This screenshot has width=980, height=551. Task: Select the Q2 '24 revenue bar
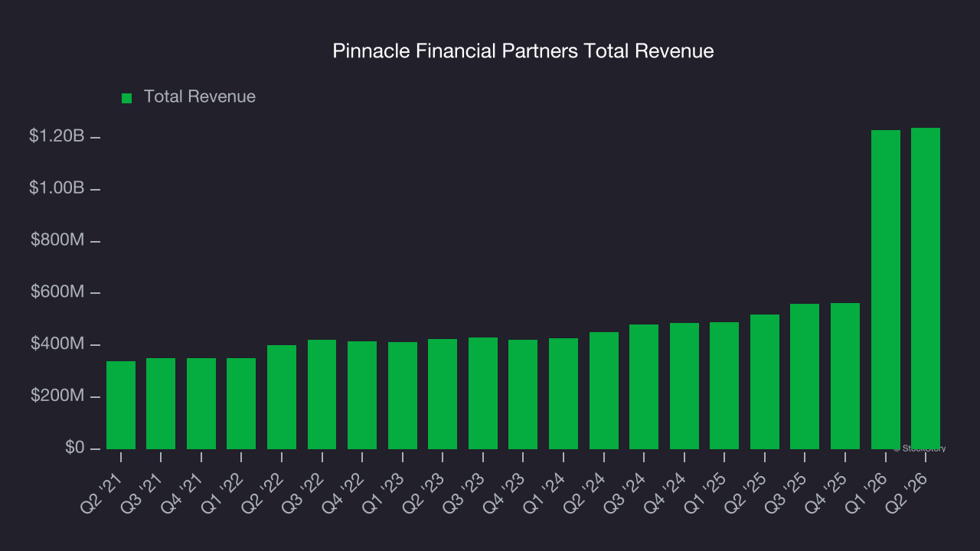[x=604, y=390]
